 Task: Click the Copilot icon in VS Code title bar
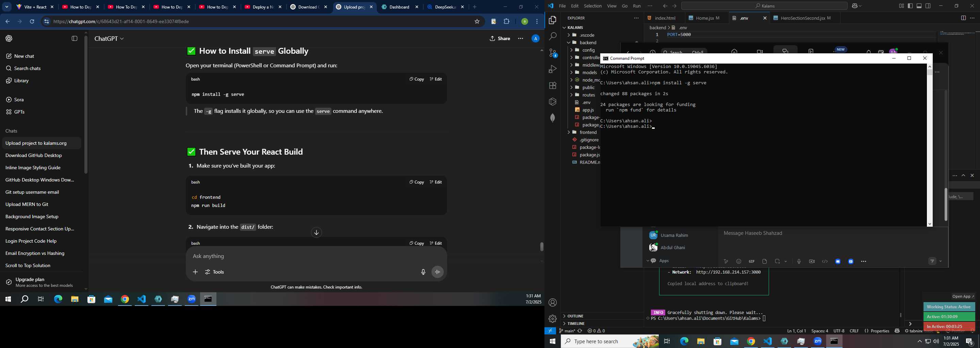855,6
